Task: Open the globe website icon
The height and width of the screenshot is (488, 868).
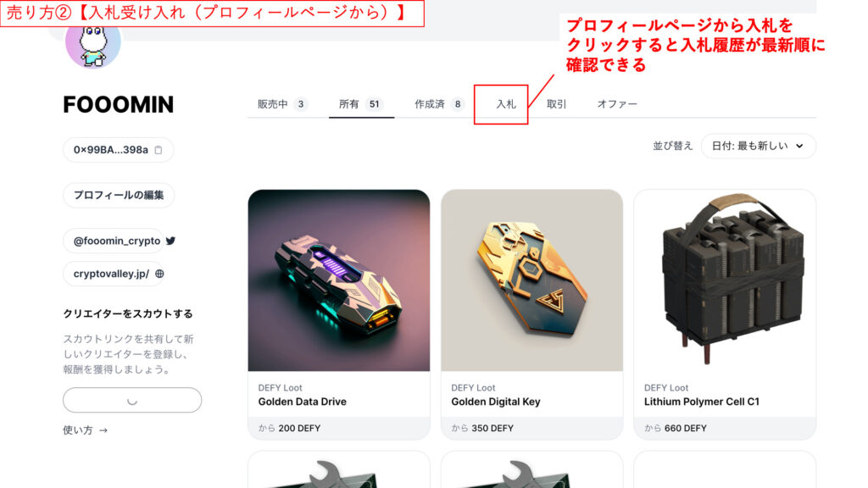Action: point(159,274)
